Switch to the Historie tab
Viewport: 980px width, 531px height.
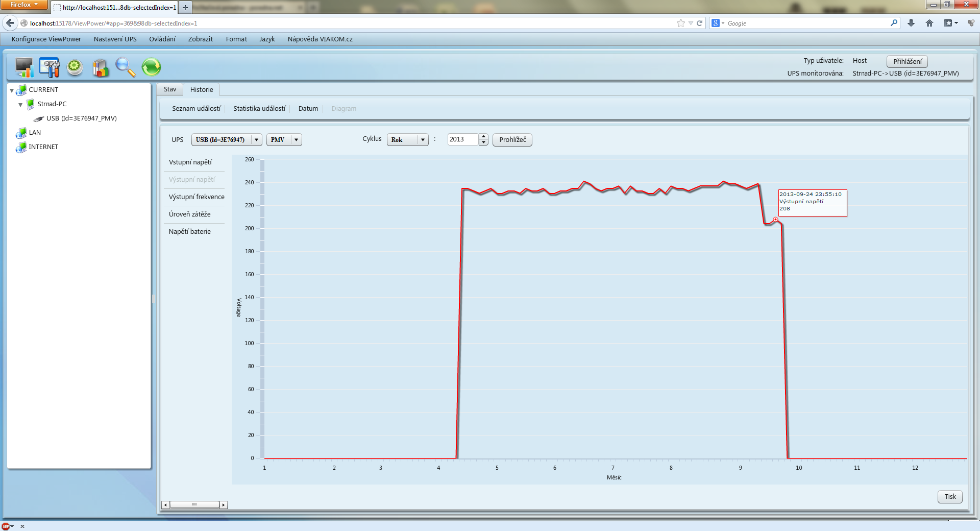(x=202, y=90)
